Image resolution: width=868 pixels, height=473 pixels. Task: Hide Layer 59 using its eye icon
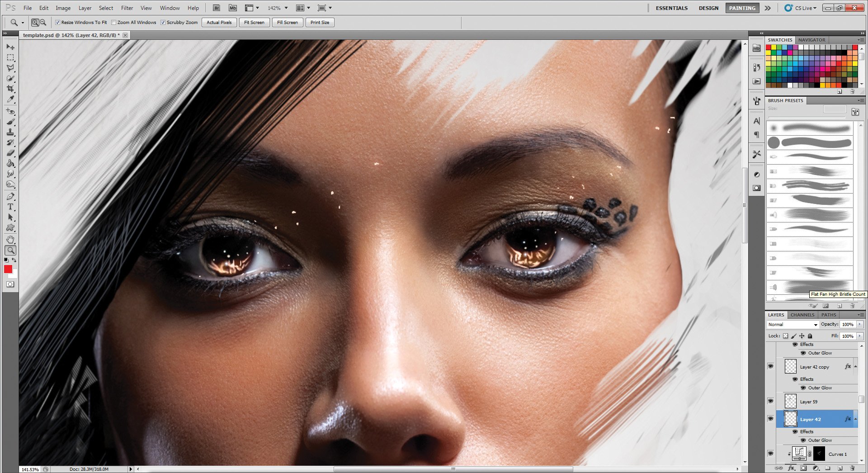(770, 401)
